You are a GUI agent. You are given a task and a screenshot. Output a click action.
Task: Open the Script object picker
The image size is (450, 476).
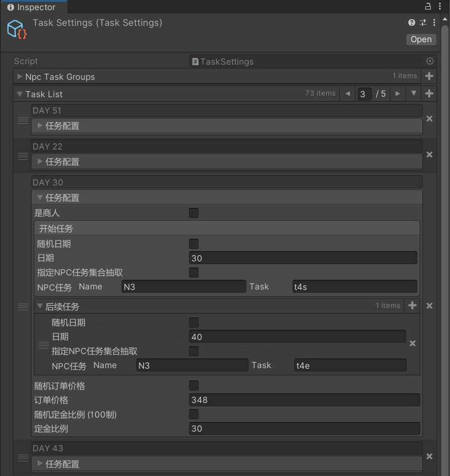tap(430, 61)
